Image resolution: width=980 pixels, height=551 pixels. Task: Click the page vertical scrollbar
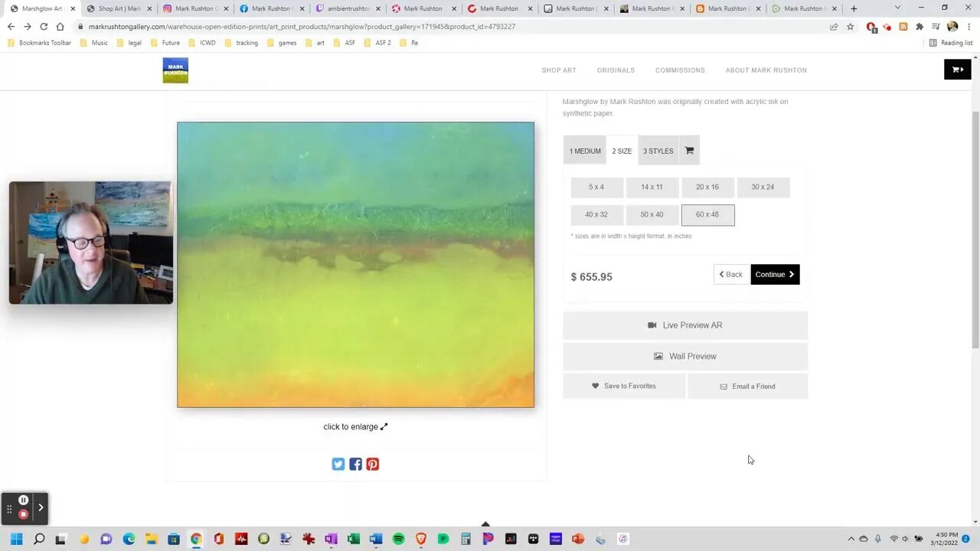pos(975,230)
